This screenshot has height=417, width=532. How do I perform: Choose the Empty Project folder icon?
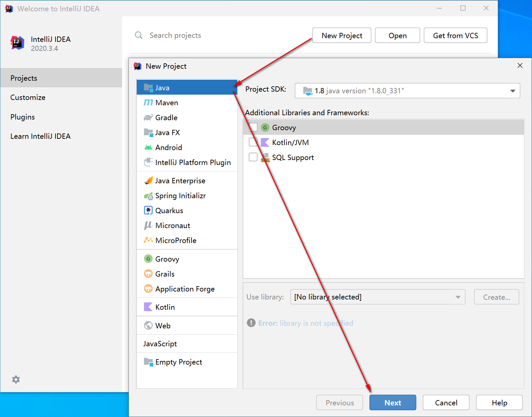148,362
